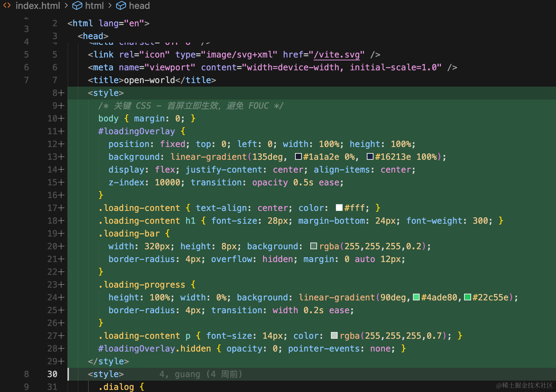Click 'justify-content: center' on line 14
This screenshot has width=556, height=392.
click(x=245, y=170)
